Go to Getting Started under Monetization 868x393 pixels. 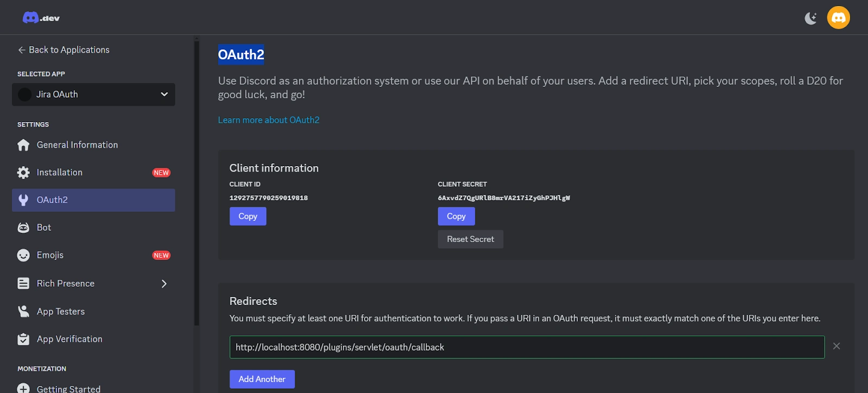[93, 389]
